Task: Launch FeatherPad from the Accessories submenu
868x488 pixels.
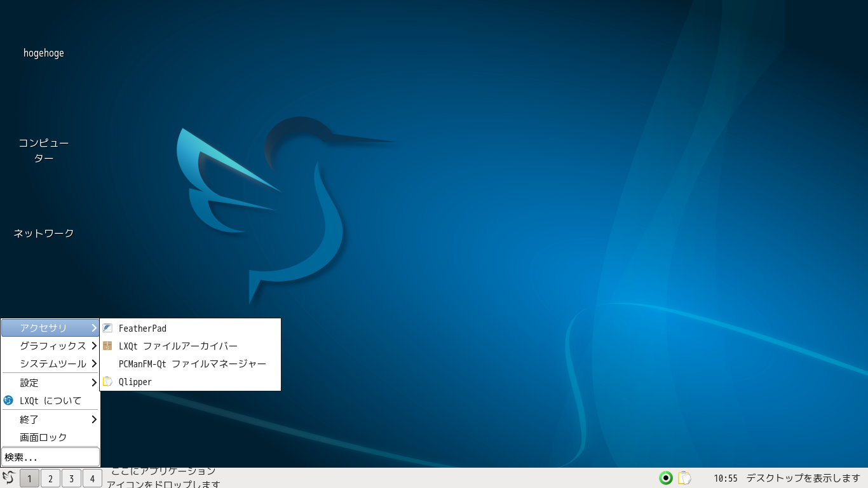Action: pos(190,329)
